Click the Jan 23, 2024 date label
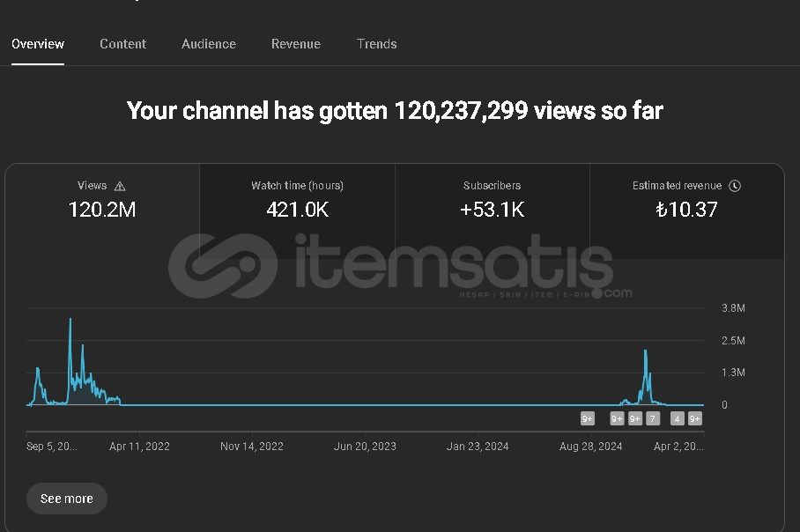The width and height of the screenshot is (800, 532). coord(478,447)
